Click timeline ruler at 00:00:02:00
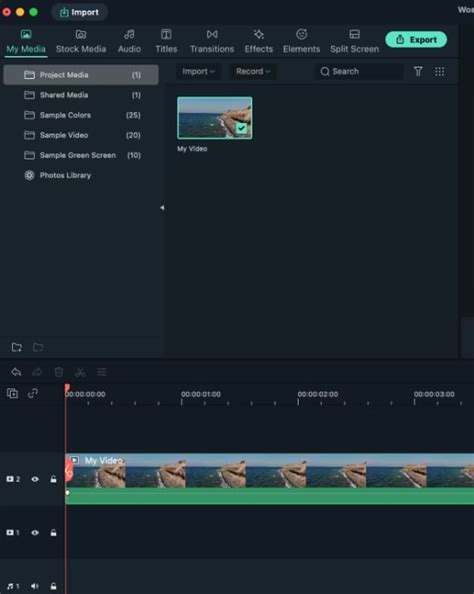 (318, 394)
